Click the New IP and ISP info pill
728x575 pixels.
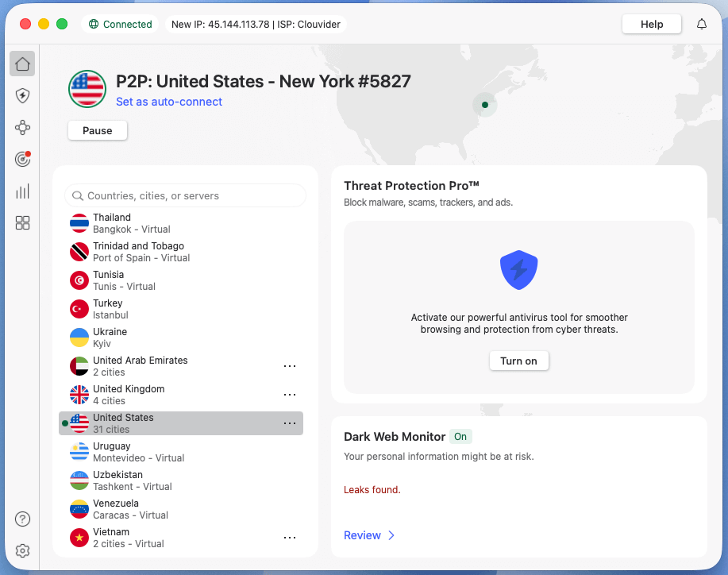(x=256, y=24)
